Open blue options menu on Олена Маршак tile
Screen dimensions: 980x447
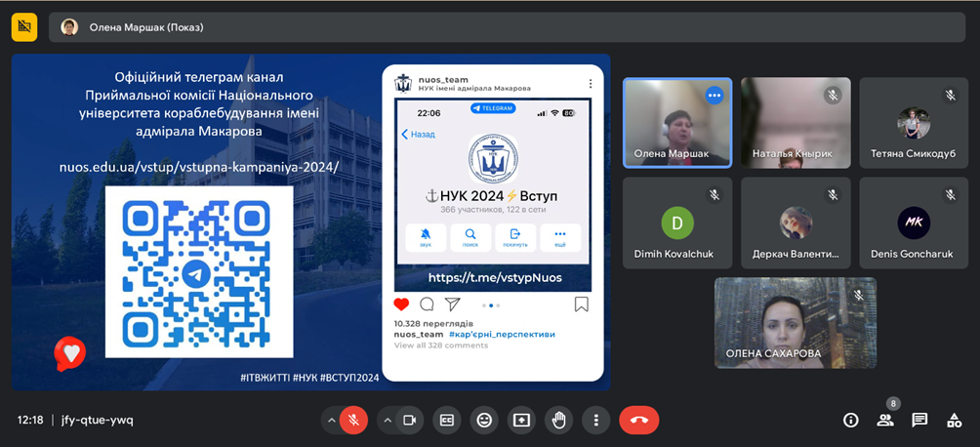click(715, 95)
